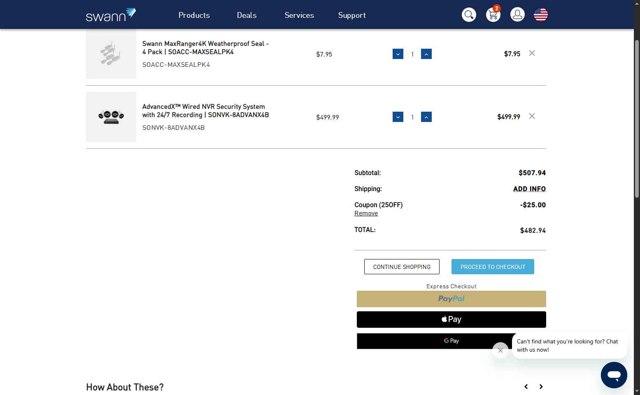640x395 pixels.
Task: Go to Swann homepage via logo
Action: 111,15
